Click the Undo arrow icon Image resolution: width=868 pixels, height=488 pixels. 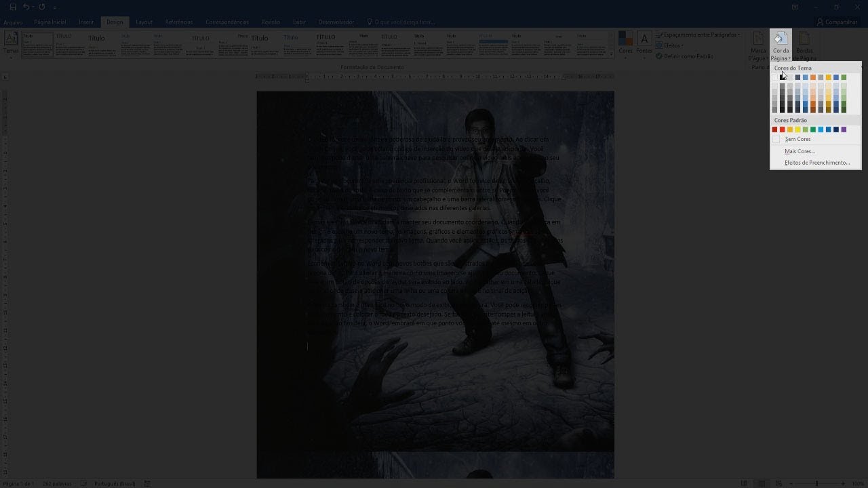click(x=26, y=7)
